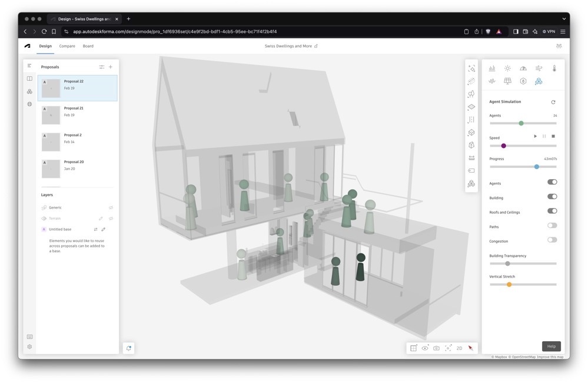
Task: Open the Wind analysis tool
Action: (x=539, y=68)
